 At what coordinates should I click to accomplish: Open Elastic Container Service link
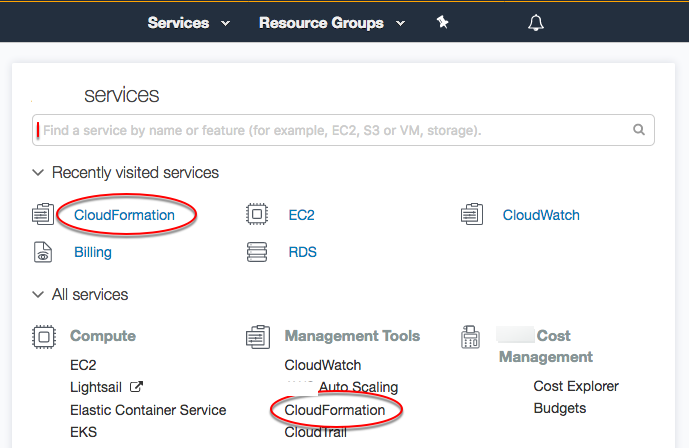tap(148, 410)
